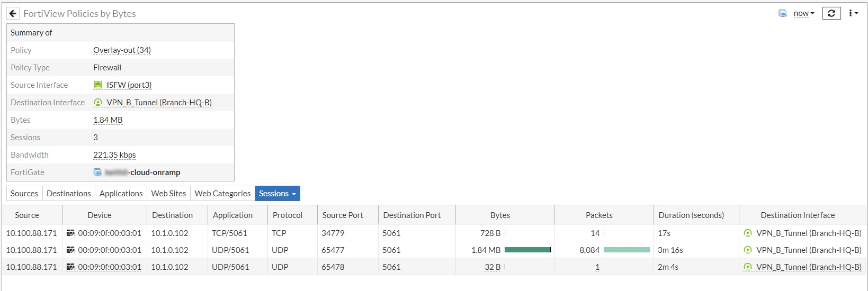Open the cloud-onramp FortiGate link
868x291 pixels.
tap(142, 172)
